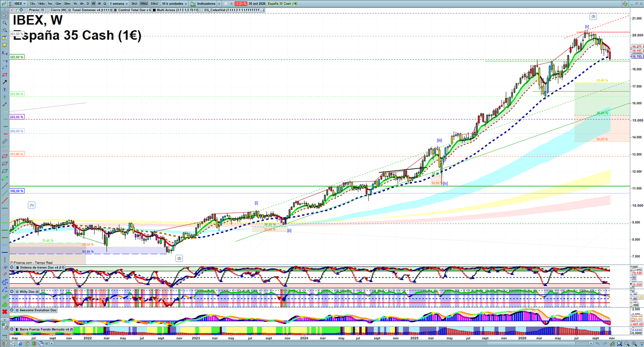This screenshot has height=347, width=644.
Task: Open the three-dots more options menu
Action: point(4,335)
